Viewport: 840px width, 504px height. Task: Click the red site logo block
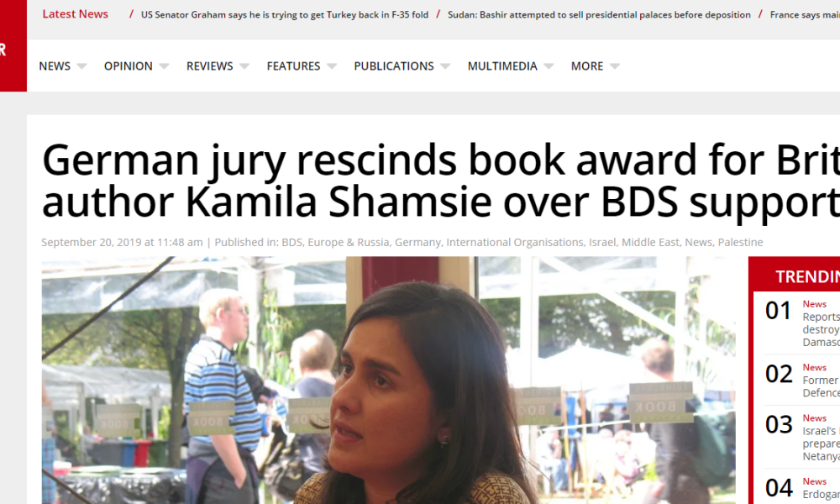point(13,45)
